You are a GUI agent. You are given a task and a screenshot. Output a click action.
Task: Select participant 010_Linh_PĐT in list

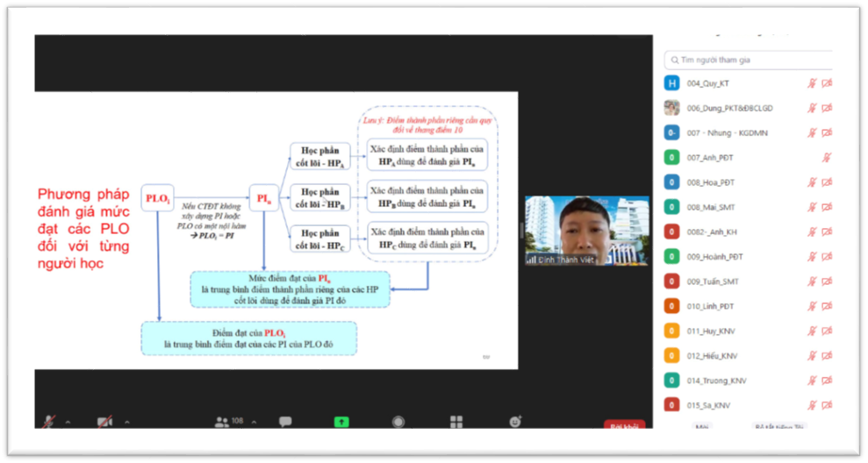(x=711, y=306)
